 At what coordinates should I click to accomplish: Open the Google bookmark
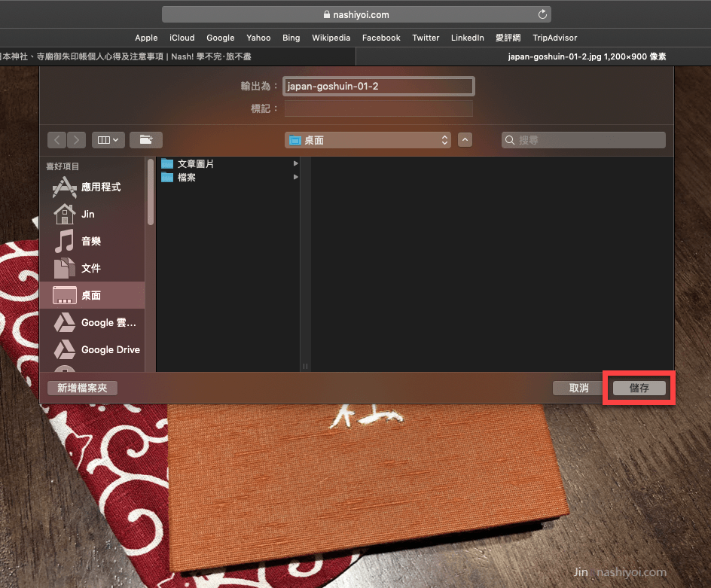(221, 38)
